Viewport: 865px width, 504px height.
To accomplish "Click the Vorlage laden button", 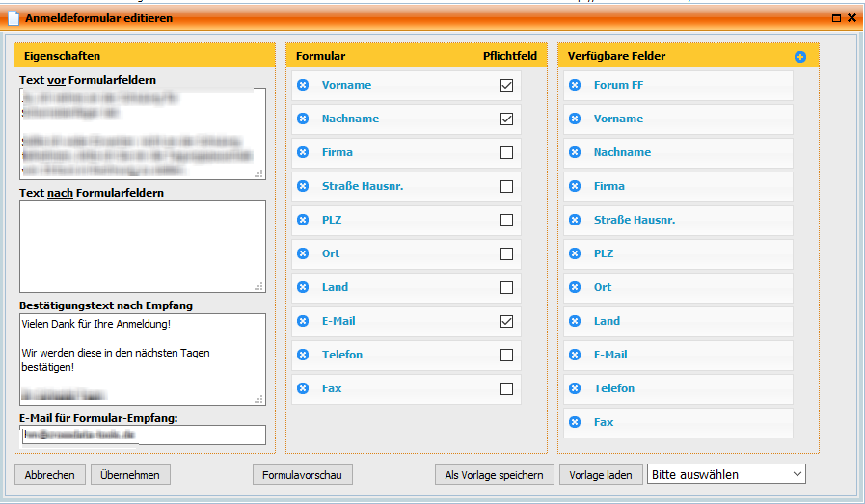I will pyautogui.click(x=600, y=474).
